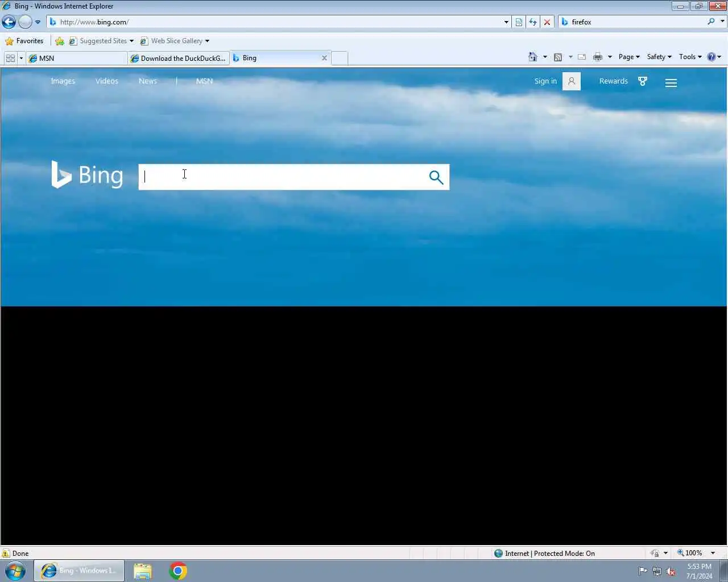Click the RSS feeds icon

pyautogui.click(x=558, y=57)
